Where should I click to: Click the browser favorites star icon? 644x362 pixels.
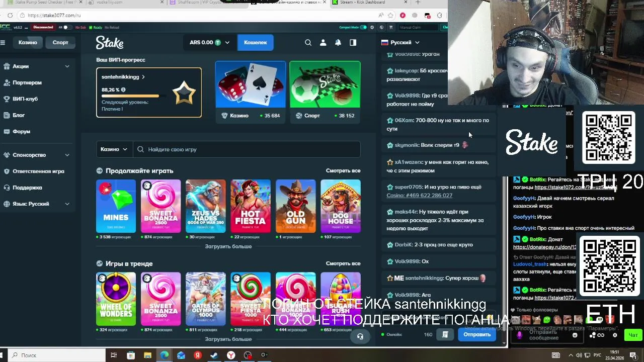coord(390,15)
